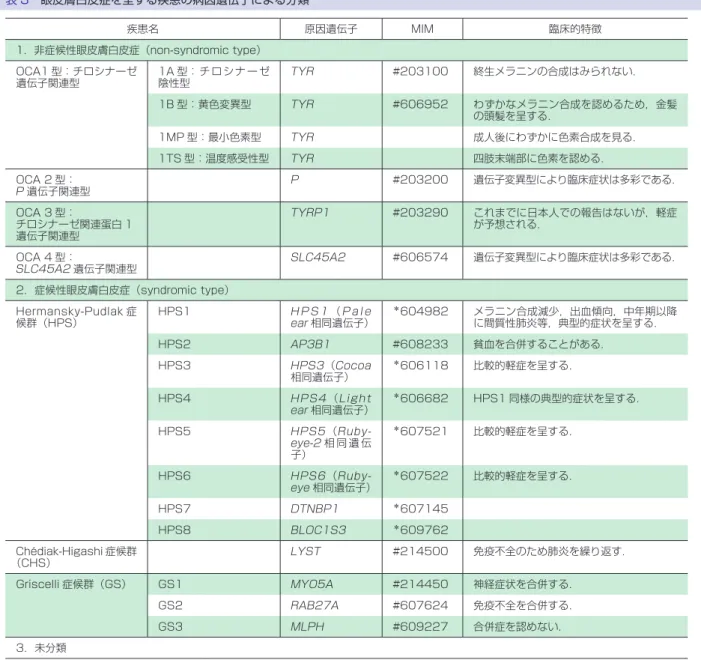This screenshot has height=663, width=701.
Task: Click the Griscelli 症候群 (GS) cell
Action: [76, 605]
